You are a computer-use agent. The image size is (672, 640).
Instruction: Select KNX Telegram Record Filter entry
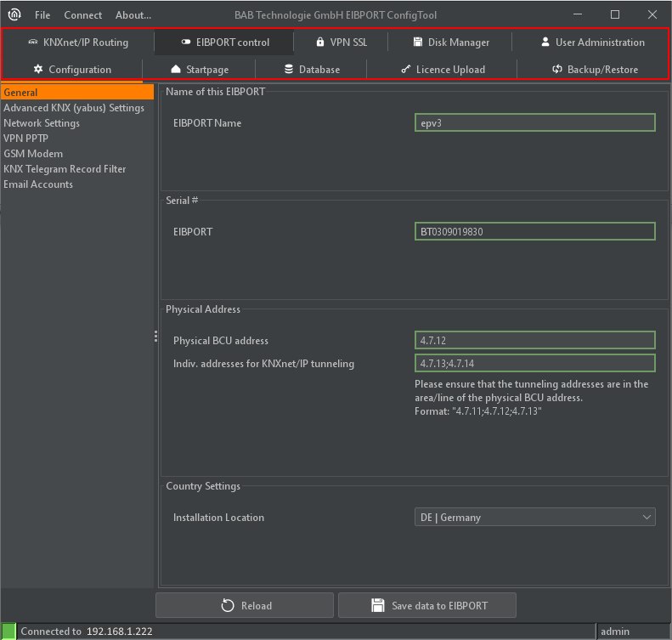click(x=65, y=169)
